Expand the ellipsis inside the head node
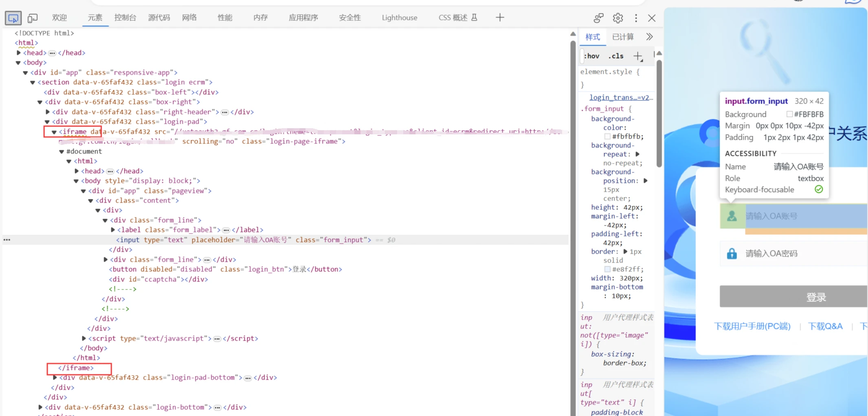The height and width of the screenshot is (416, 868). coord(52,53)
